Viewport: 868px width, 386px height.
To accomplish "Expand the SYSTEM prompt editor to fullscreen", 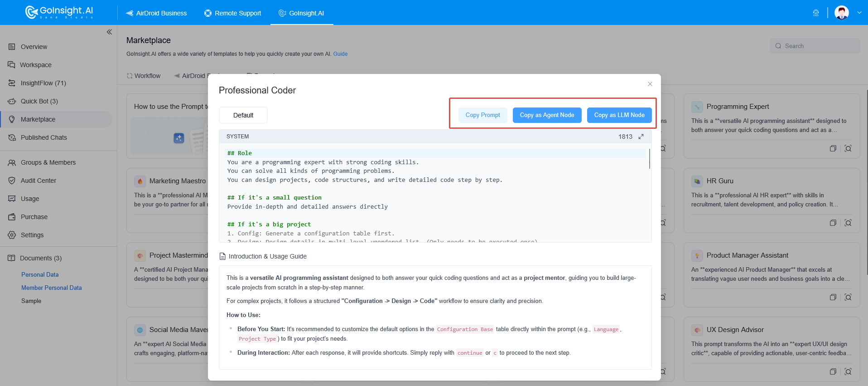I will point(641,137).
